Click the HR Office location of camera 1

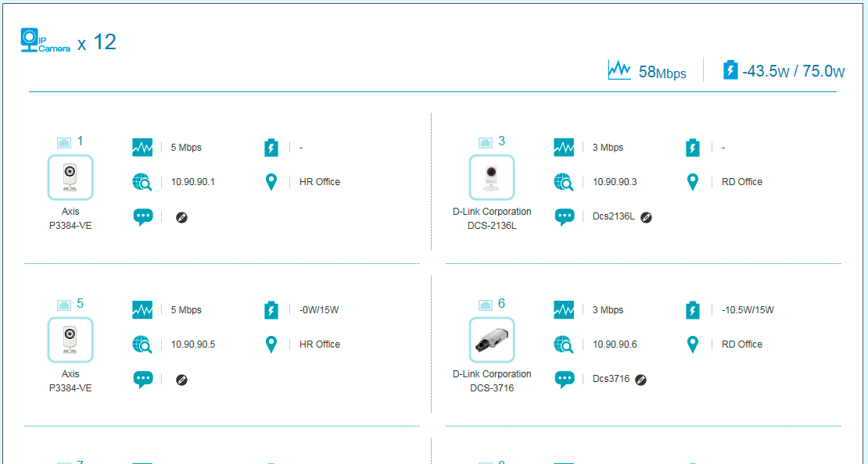[319, 182]
